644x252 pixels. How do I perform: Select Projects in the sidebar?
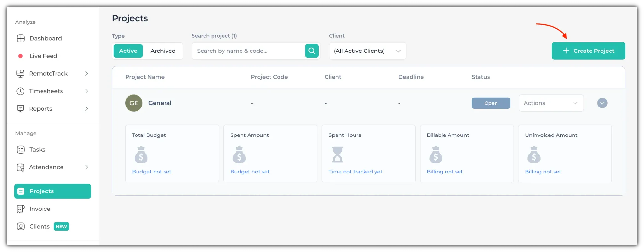[53, 191]
